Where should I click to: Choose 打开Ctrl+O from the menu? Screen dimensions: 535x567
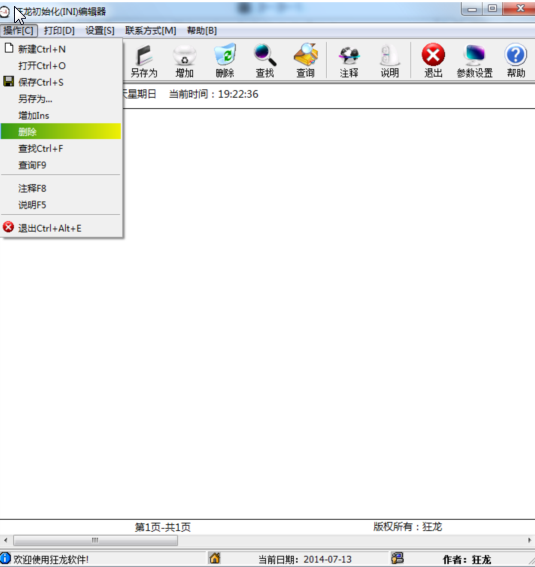61,65
